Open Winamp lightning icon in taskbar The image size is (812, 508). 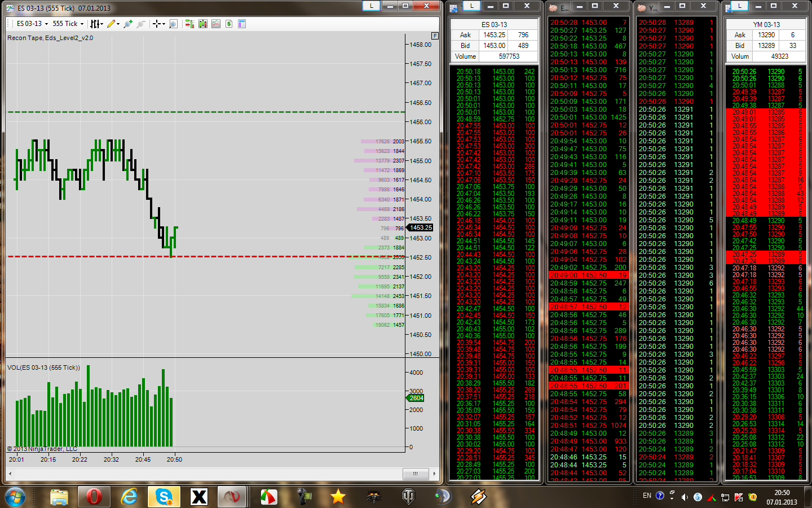pos(478,497)
